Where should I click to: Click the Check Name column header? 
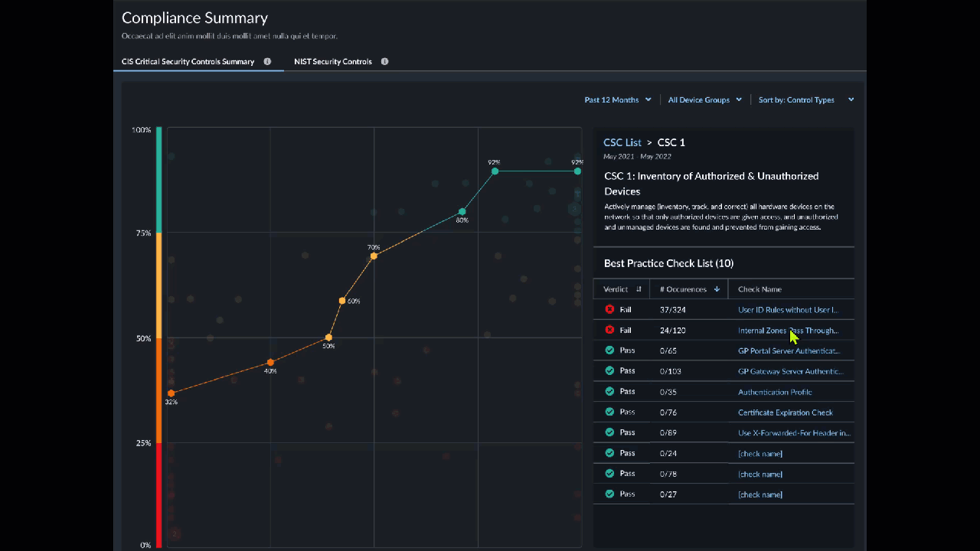759,289
